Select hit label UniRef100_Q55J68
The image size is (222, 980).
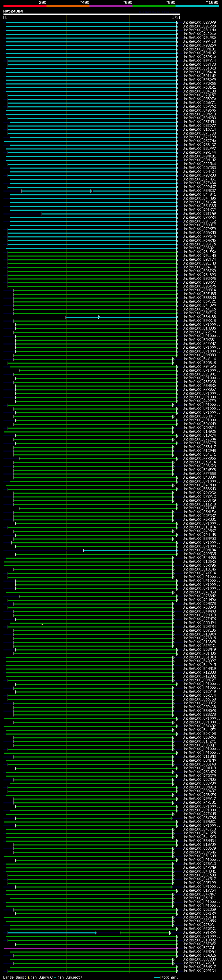click(x=199, y=699)
